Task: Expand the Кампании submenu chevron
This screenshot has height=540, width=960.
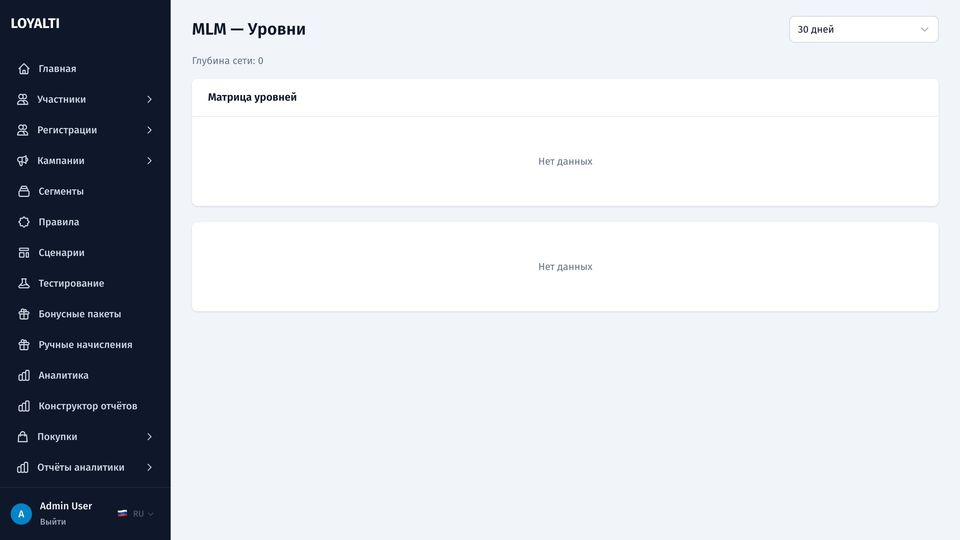Action: pyautogui.click(x=149, y=160)
